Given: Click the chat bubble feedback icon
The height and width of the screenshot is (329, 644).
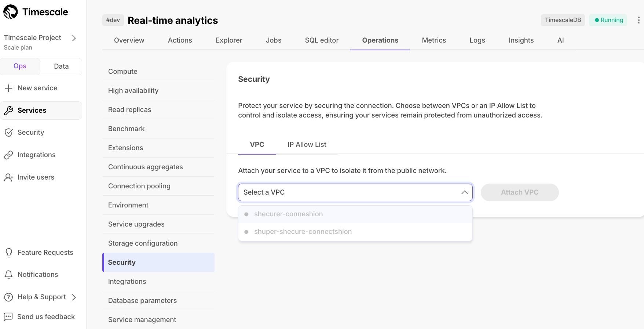Looking at the screenshot, I should coord(8,317).
